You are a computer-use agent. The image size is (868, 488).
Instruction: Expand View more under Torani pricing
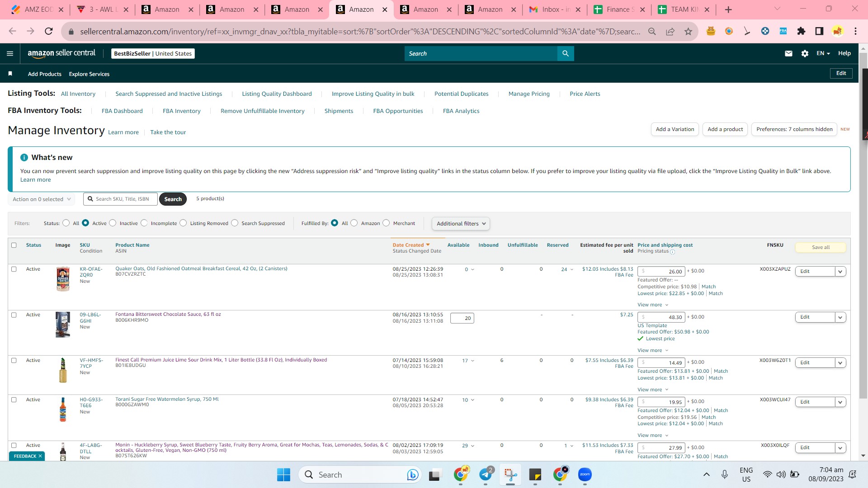tap(653, 436)
